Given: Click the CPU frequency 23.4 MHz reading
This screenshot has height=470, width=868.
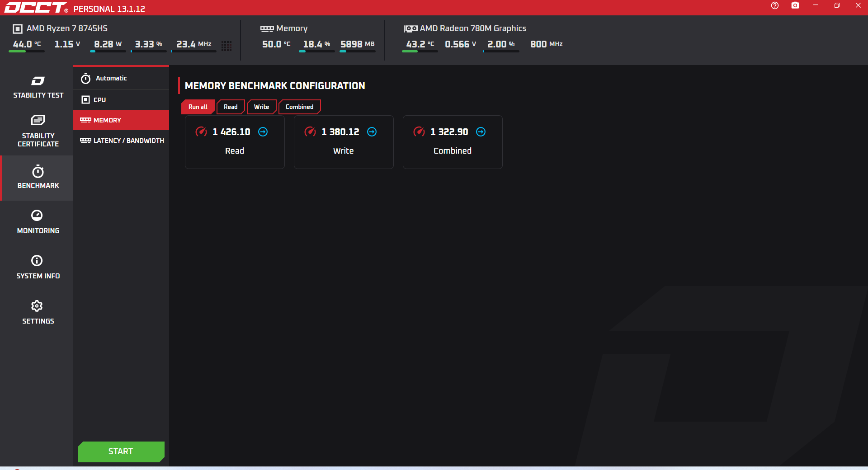Looking at the screenshot, I should pyautogui.click(x=193, y=44).
